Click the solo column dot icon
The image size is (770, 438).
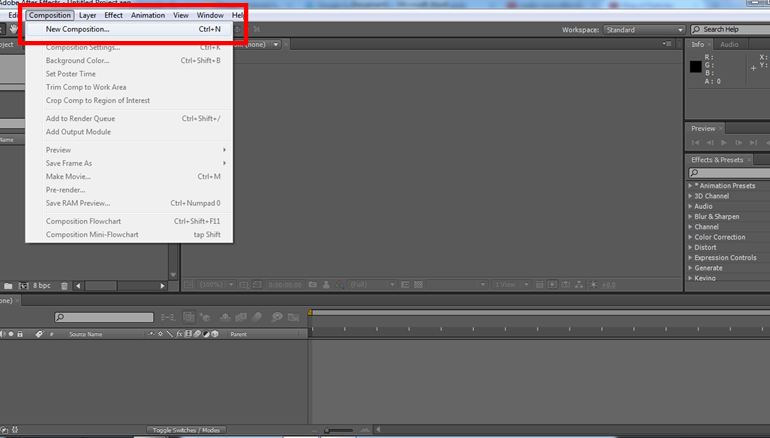[x=11, y=334]
